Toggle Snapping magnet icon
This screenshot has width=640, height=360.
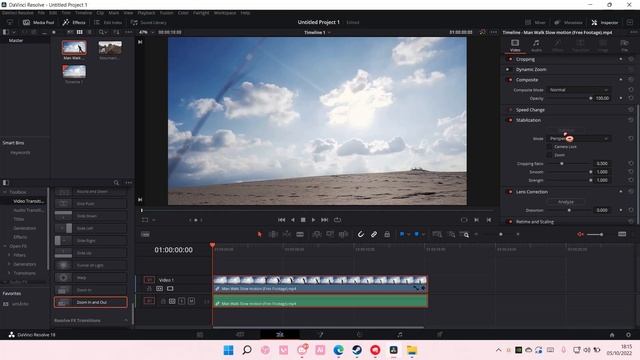[360, 234]
